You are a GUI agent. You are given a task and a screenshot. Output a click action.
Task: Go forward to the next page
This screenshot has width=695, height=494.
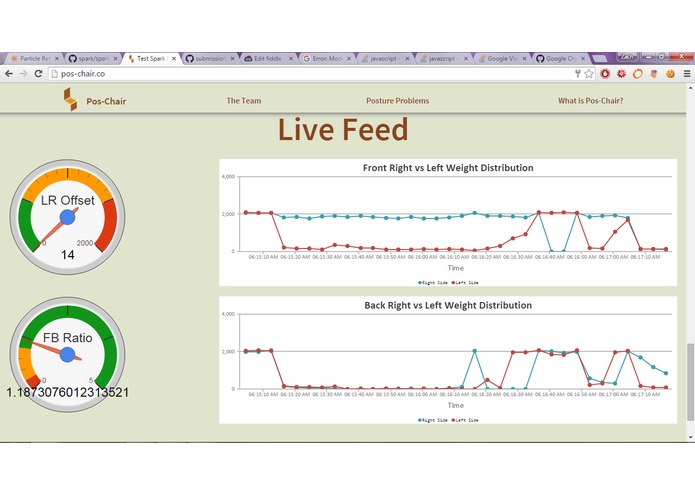click(x=23, y=74)
